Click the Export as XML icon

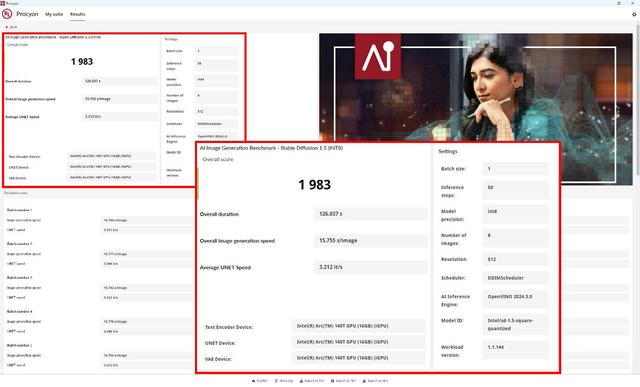pyautogui.click(x=364, y=381)
